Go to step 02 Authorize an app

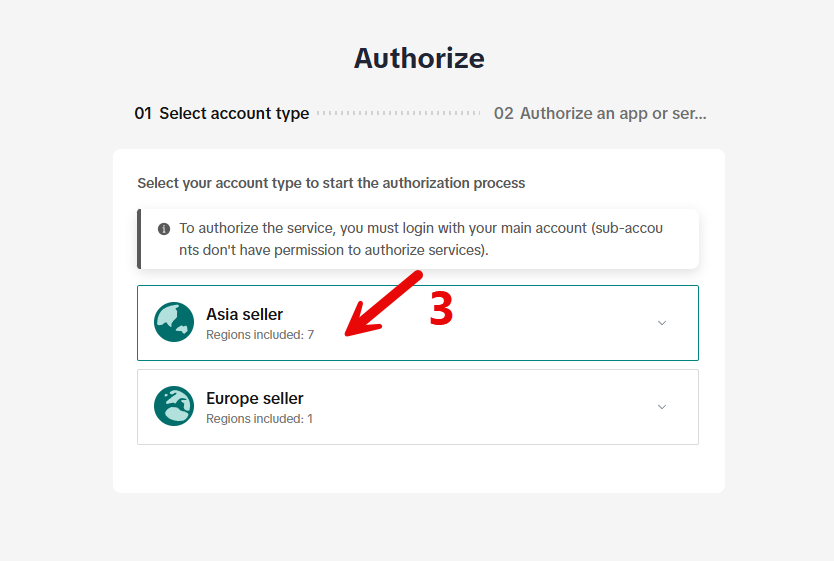600,114
